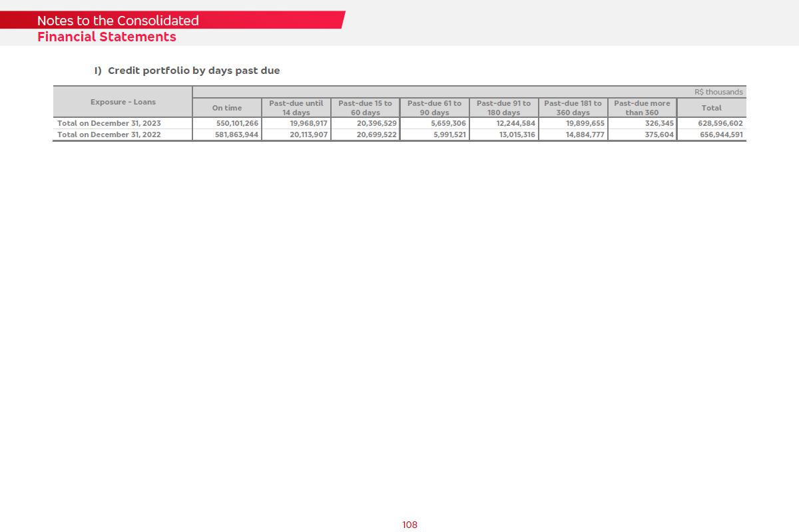Click the value 12,244,584
This screenshot has height=532, width=799.
[516, 123]
